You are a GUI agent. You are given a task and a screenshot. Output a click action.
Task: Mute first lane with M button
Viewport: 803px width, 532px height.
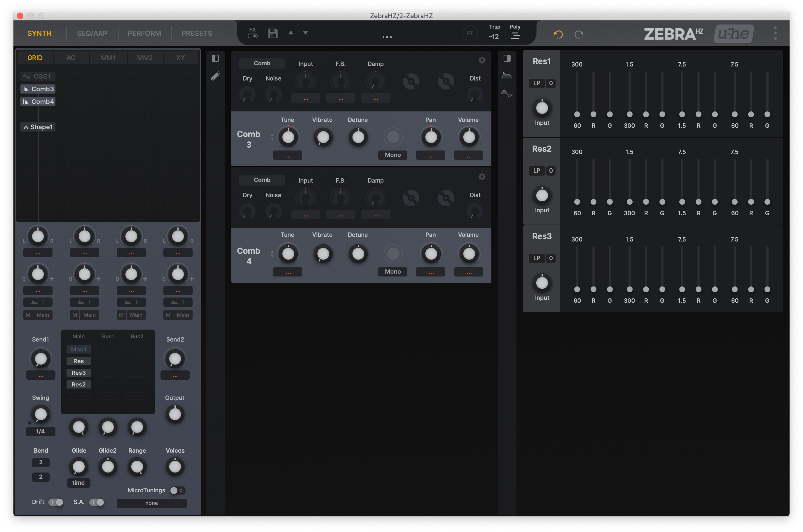[28, 315]
